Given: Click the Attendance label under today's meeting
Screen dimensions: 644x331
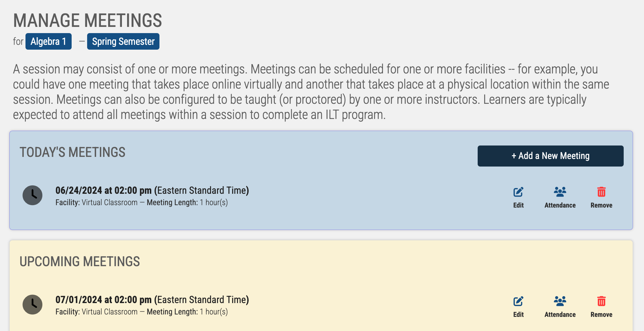Looking at the screenshot, I should (x=560, y=205).
